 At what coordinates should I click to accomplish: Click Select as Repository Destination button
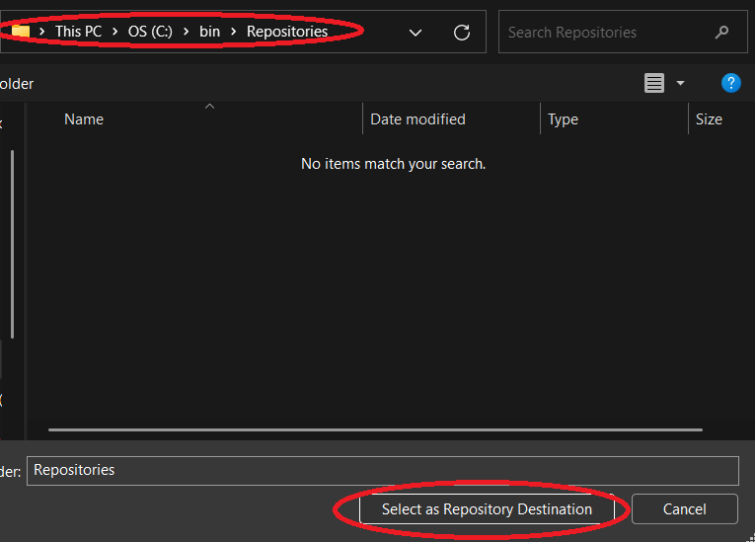[x=487, y=509]
